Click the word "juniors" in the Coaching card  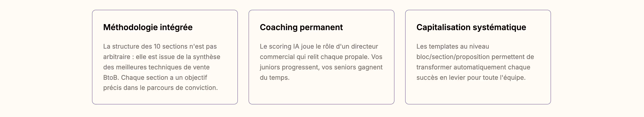click(x=270, y=67)
